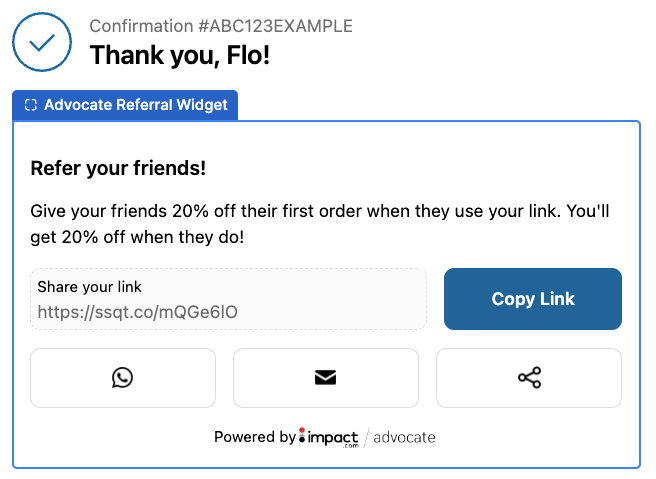The width and height of the screenshot is (656, 479).
Task: Click the https://ssqt.co/mQGe6IO referral URL
Action: [137, 312]
